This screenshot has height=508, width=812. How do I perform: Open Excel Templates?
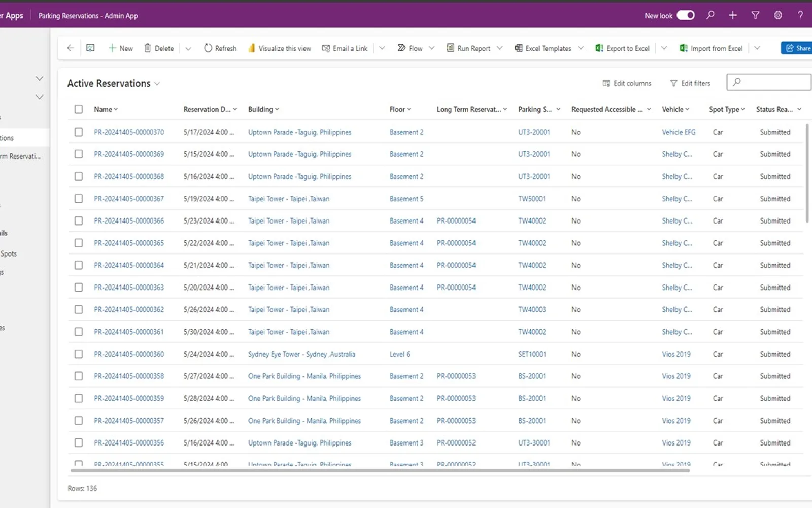[543, 48]
